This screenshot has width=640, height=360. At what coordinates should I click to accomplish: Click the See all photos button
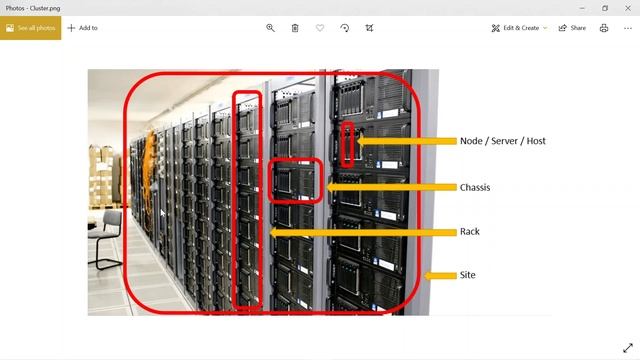pos(31,28)
